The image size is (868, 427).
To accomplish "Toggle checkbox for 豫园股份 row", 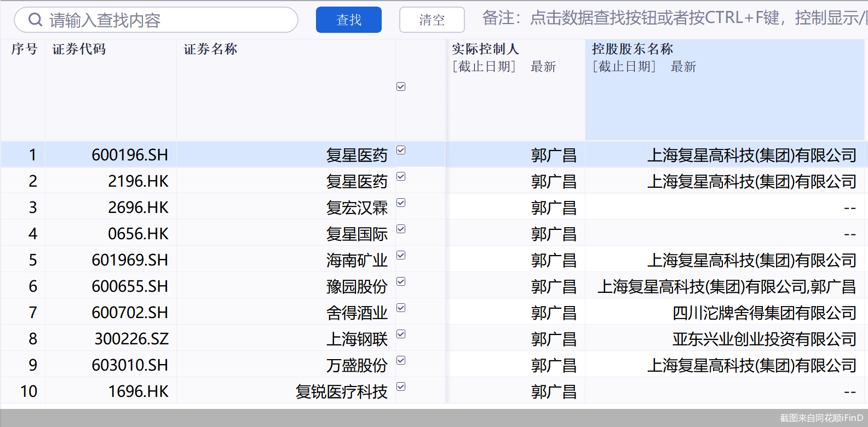I will pyautogui.click(x=401, y=281).
